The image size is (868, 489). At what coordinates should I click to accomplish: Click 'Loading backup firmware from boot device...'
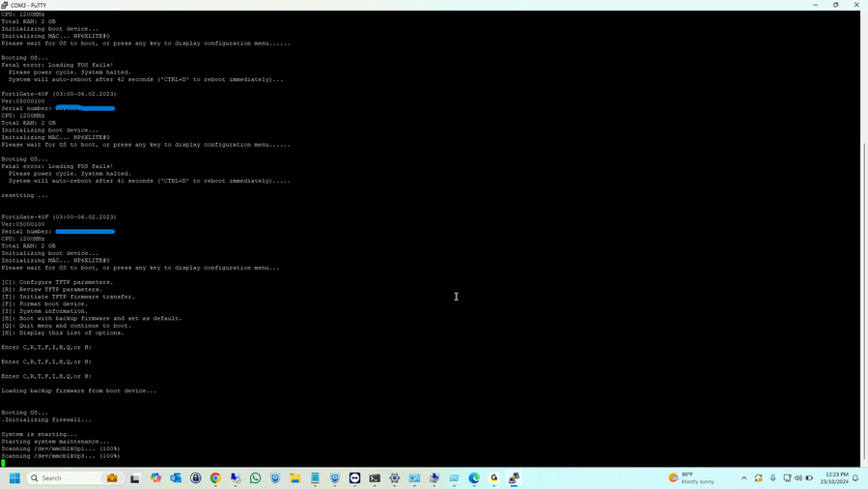tap(78, 390)
